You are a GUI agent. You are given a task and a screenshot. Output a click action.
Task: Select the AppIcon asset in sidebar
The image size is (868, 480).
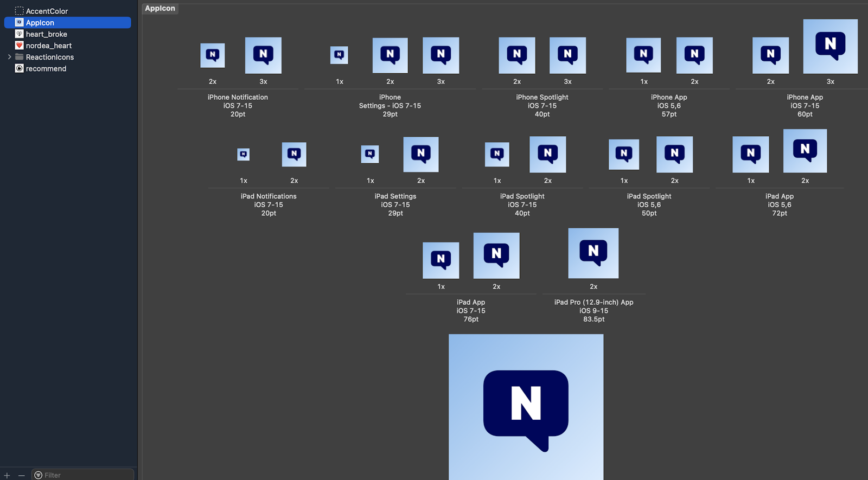[40, 23]
